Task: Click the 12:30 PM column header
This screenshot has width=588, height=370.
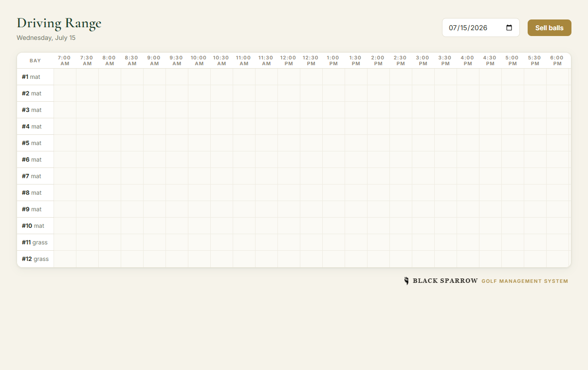Action: coord(312,60)
